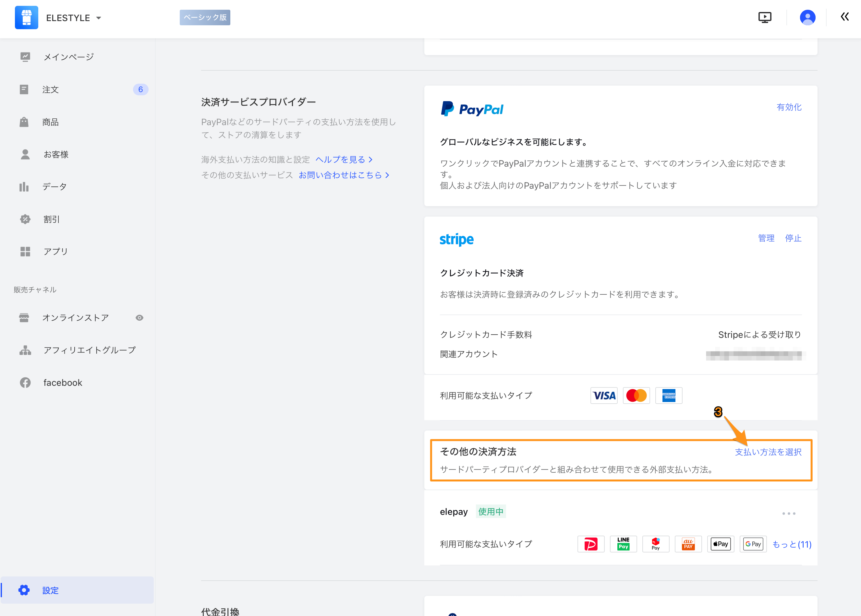The image size is (861, 616).
Task: Open elepay three-dots options menu
Action: coord(789,513)
